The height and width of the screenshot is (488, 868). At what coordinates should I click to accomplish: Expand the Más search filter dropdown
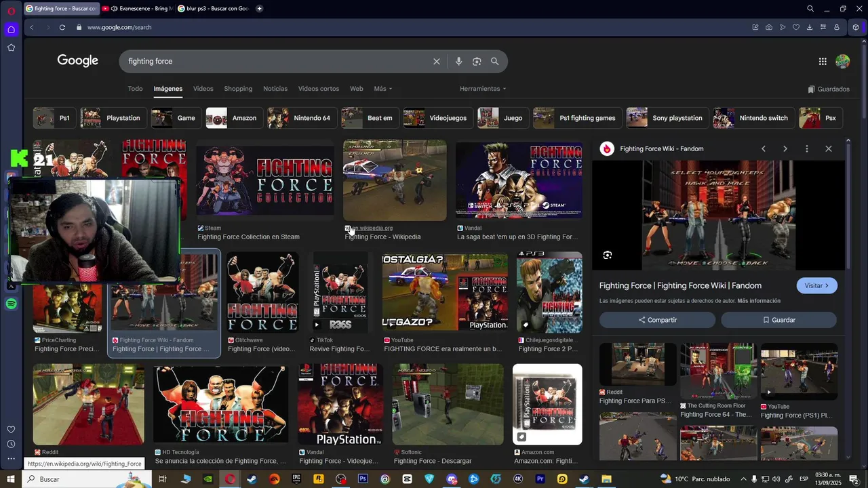(x=383, y=89)
